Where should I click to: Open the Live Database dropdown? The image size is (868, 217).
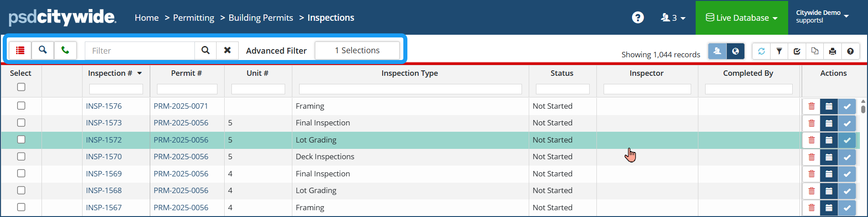(742, 18)
